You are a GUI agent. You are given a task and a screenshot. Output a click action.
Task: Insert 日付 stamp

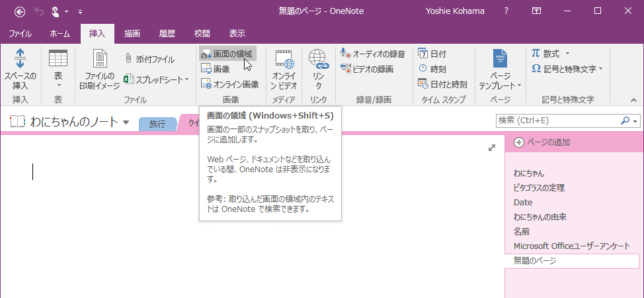coord(432,54)
